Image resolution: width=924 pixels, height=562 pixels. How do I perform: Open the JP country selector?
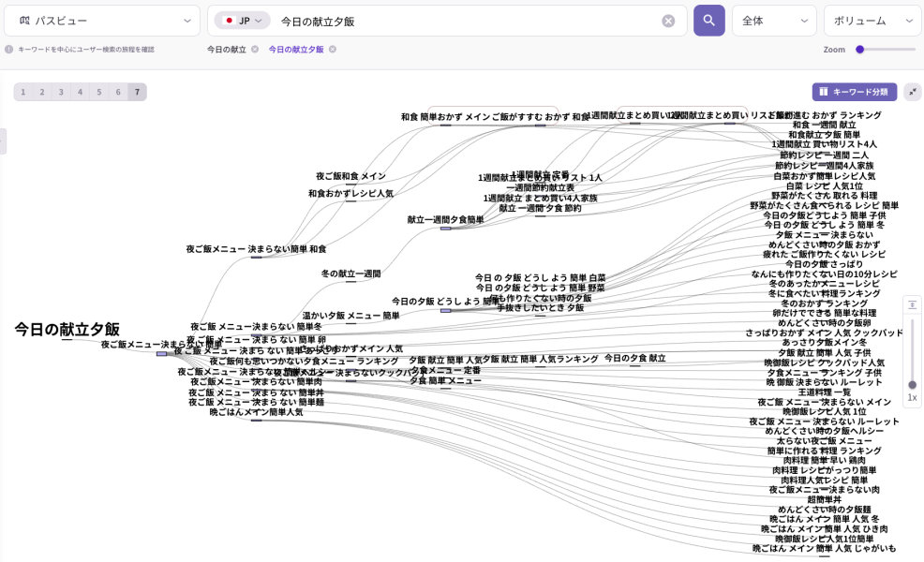[x=242, y=21]
